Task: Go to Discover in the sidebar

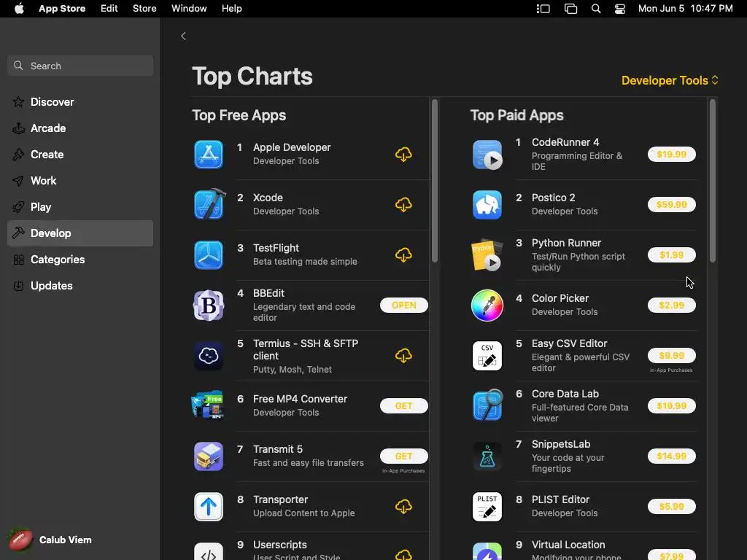Action: (x=80, y=102)
